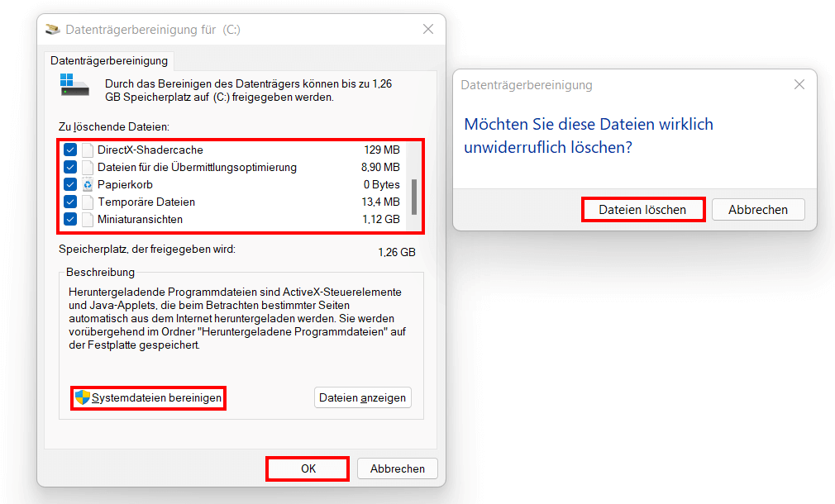Select Dateien für die Übermittlungsoptimierung entry
This screenshot has height=504, width=835.
[x=197, y=167]
